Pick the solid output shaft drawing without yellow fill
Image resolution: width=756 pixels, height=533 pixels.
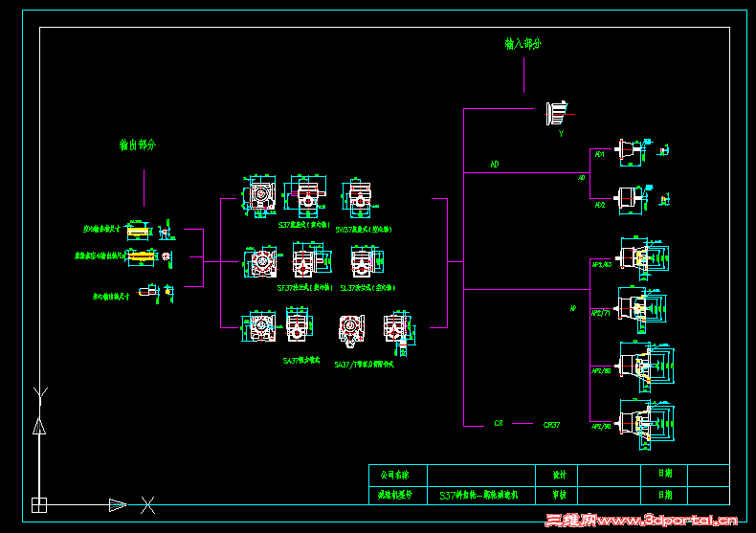point(149,292)
